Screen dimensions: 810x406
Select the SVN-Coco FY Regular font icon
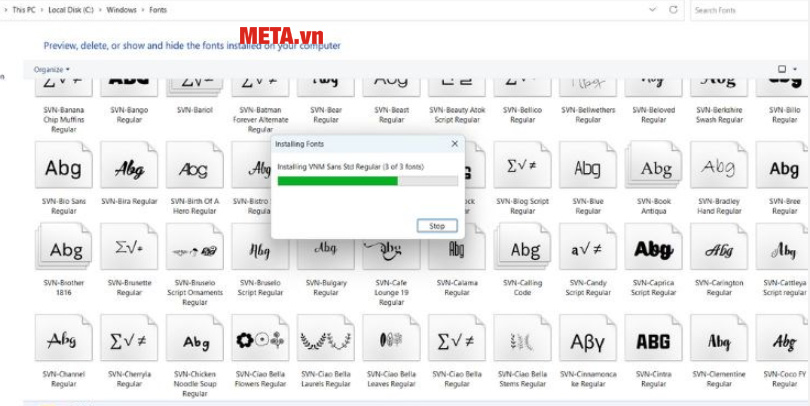(784, 338)
